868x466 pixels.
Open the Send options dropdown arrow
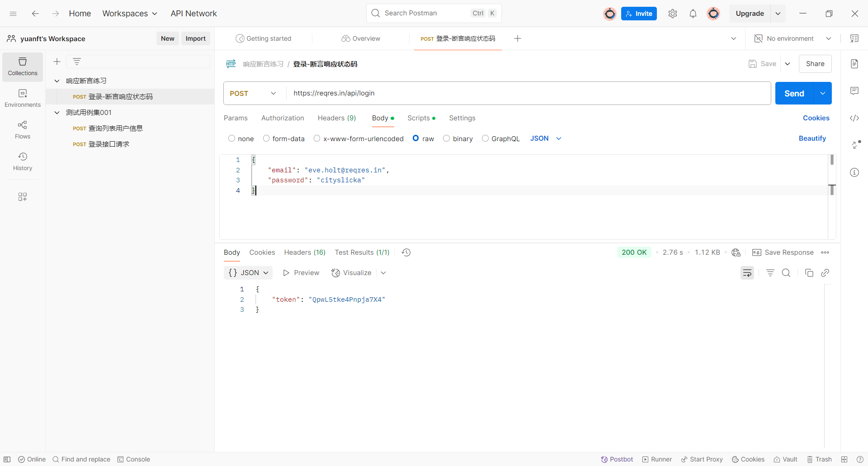click(x=823, y=93)
